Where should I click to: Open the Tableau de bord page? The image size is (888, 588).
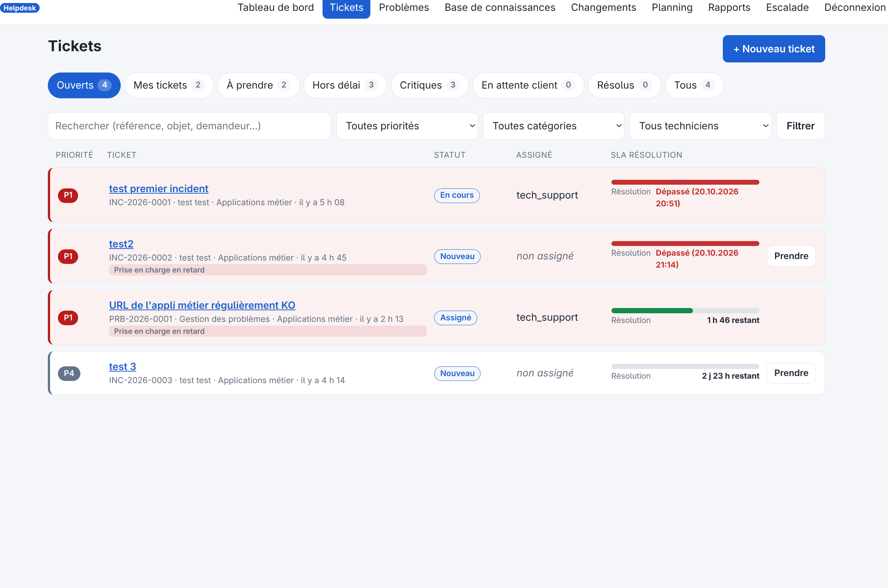(275, 7)
